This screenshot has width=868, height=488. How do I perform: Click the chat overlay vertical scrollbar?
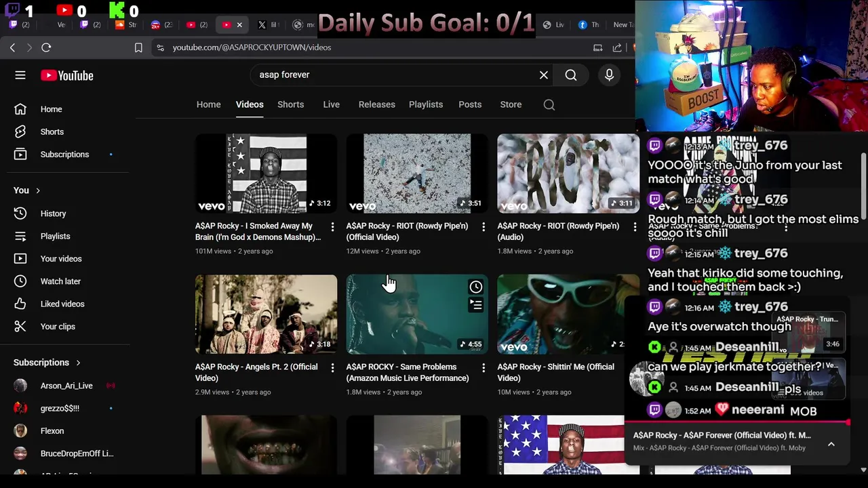click(x=863, y=187)
